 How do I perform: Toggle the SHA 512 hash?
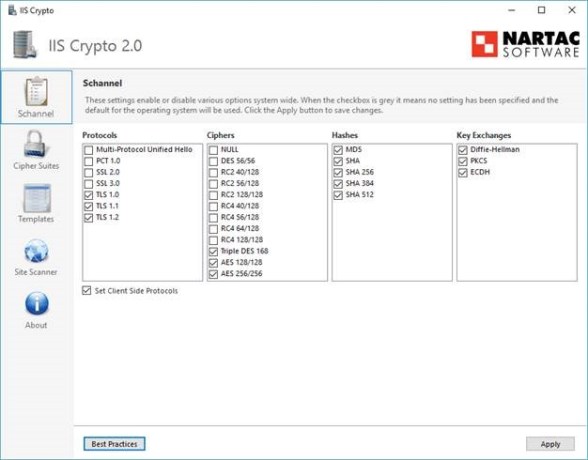point(338,195)
